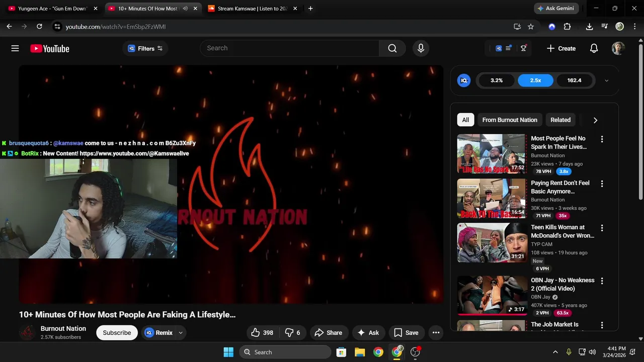Go back using browser back arrow
Screen dimensions: 644x362
[9, 27]
